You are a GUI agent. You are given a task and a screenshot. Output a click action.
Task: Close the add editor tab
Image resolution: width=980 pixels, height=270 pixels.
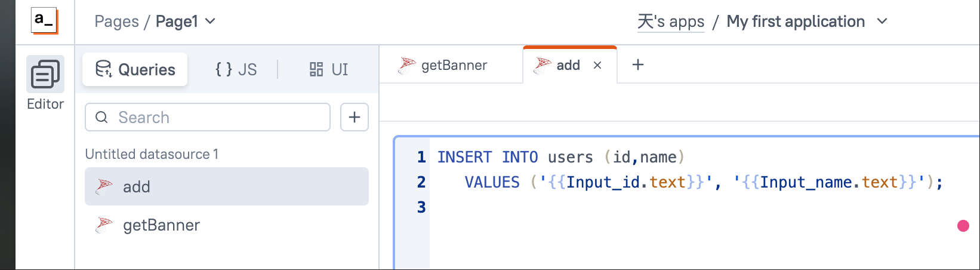[597, 65]
